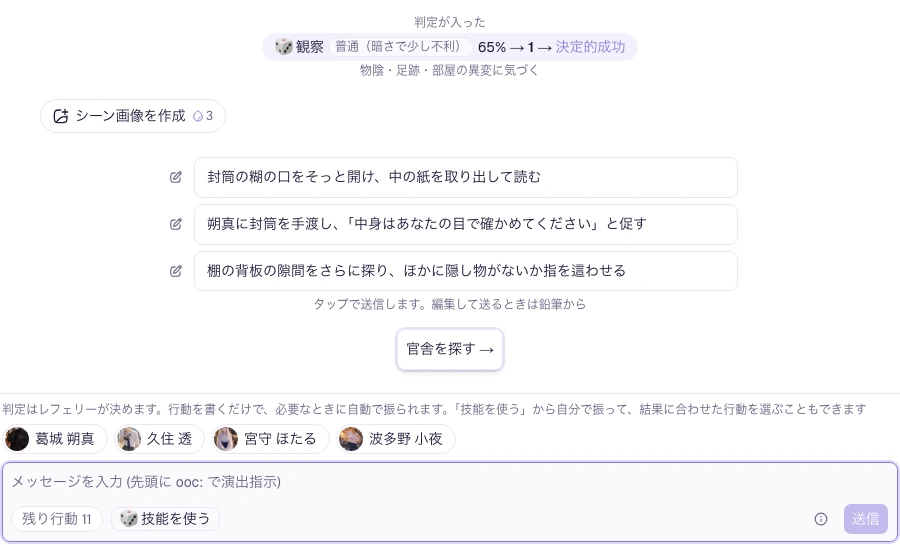The height and width of the screenshot is (545, 900).
Task: Edit the 棚の背板の隙間 suggestion with pencil
Action: click(176, 271)
